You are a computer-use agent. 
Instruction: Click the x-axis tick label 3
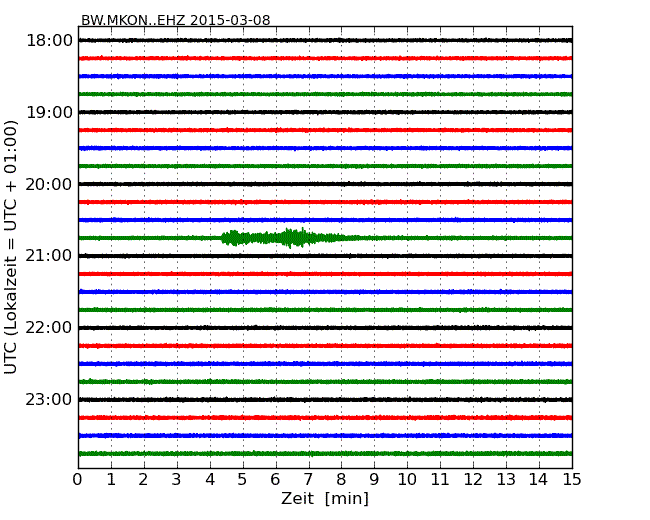point(177,480)
